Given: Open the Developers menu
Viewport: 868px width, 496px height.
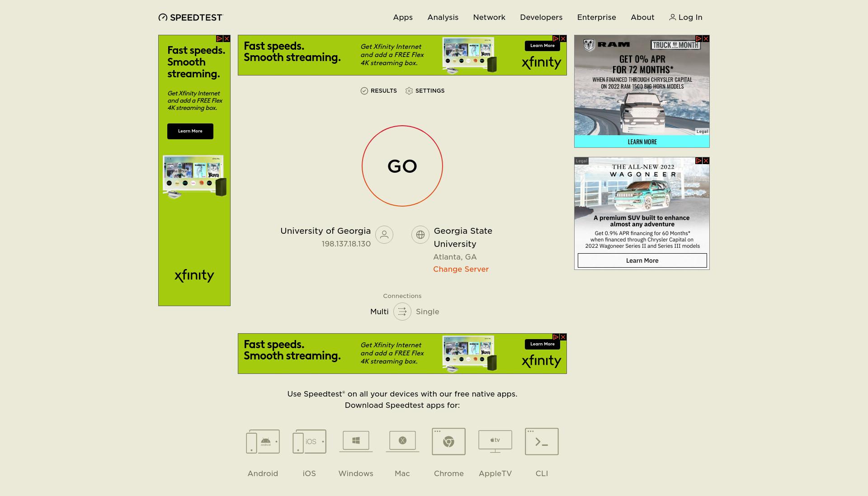Looking at the screenshot, I should 541,17.
